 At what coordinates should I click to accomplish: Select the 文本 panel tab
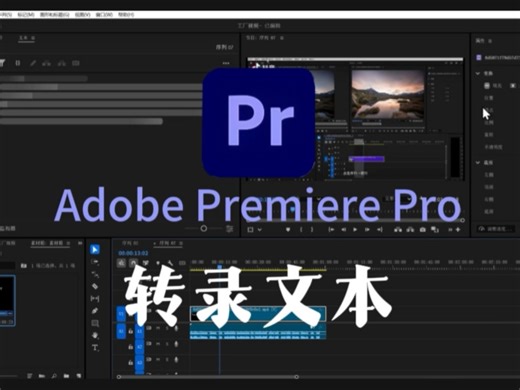(x=23, y=38)
